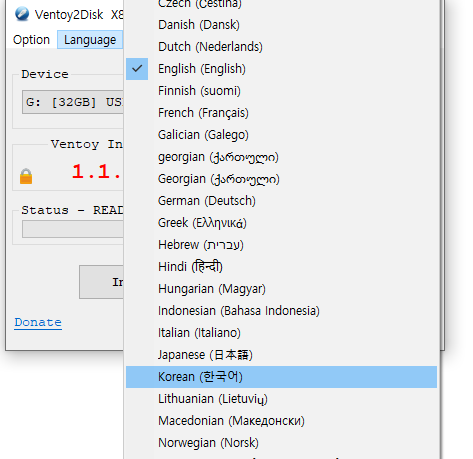Open the Device drive dropdown

click(73, 102)
